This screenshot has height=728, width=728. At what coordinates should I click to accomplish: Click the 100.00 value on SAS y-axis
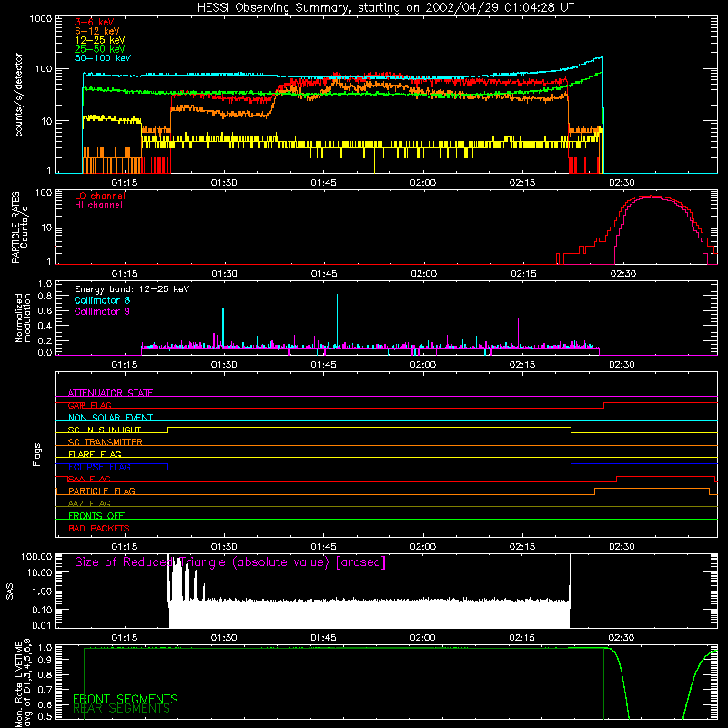tap(36, 556)
